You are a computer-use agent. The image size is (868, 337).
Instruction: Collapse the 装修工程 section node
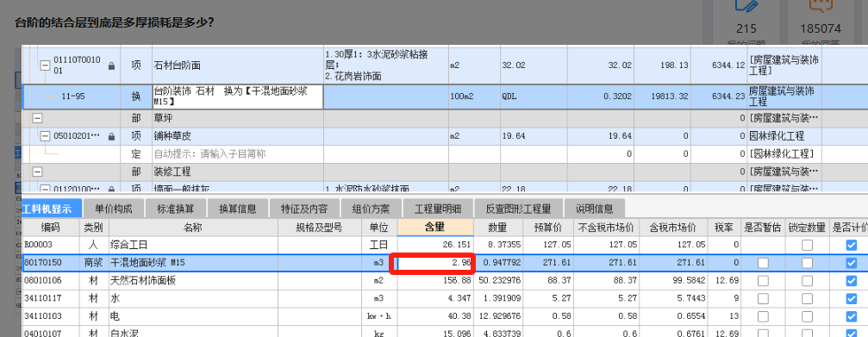38,172
